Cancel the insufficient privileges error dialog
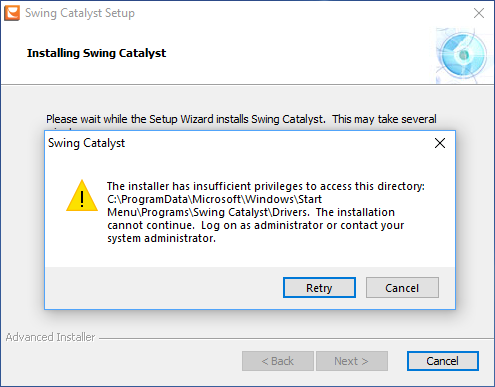The height and width of the screenshot is (387, 495). point(402,287)
